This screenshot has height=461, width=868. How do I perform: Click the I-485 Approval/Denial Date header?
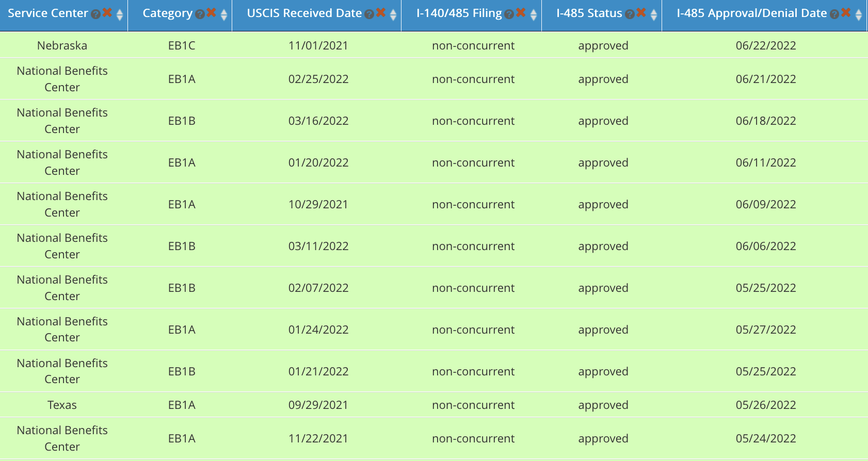[x=752, y=13]
